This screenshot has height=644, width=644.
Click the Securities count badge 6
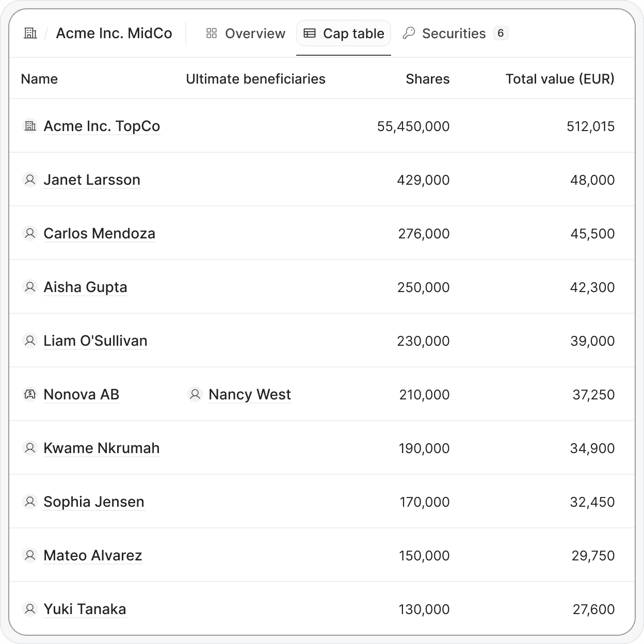click(x=501, y=33)
